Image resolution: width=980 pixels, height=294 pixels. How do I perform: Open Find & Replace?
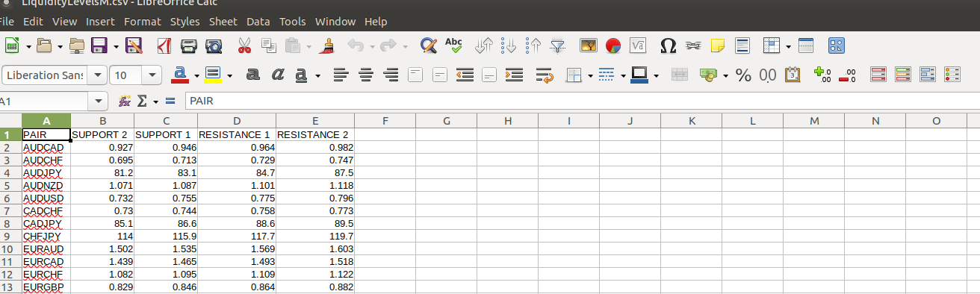click(x=429, y=46)
